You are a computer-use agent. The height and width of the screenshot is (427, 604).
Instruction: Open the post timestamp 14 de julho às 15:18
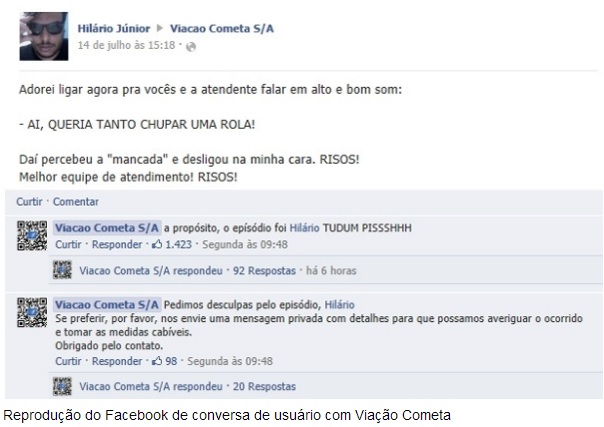click(126, 45)
